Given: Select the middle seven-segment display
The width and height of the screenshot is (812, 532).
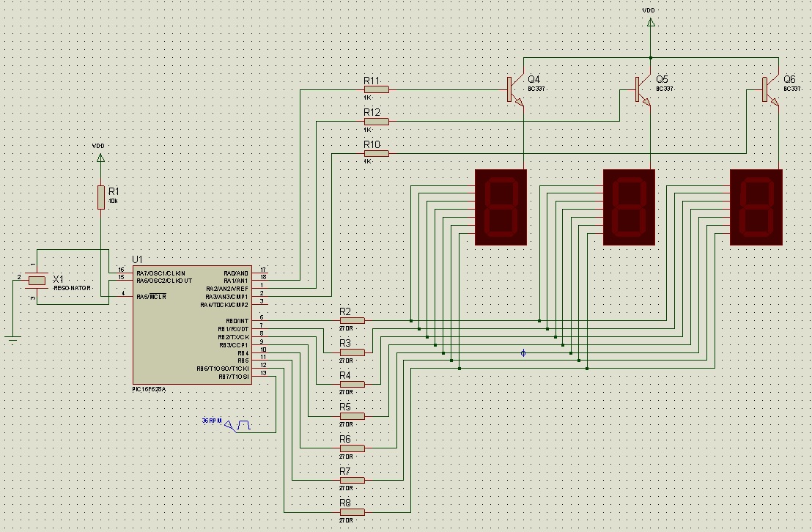Looking at the screenshot, I should click(x=629, y=207).
